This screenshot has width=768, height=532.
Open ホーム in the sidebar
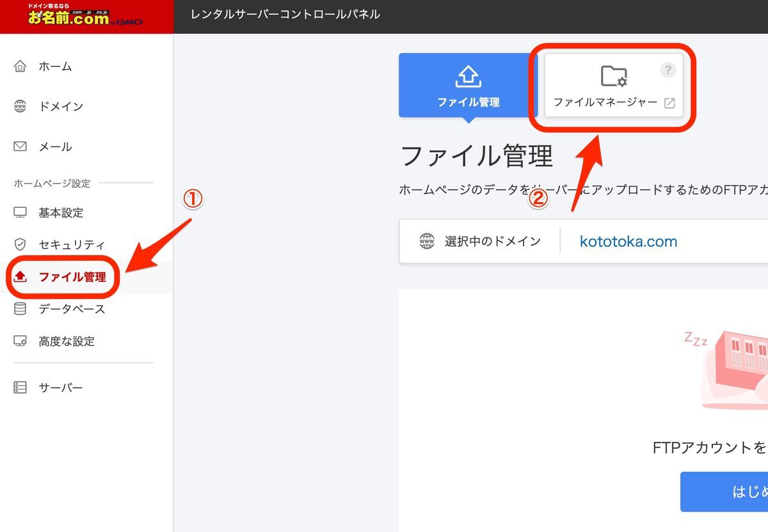click(x=55, y=66)
